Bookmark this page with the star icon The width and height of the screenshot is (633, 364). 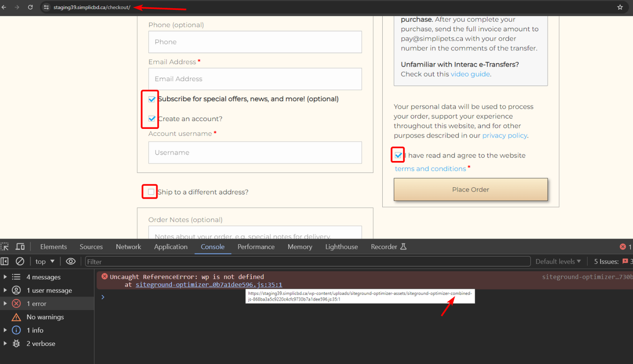(620, 7)
